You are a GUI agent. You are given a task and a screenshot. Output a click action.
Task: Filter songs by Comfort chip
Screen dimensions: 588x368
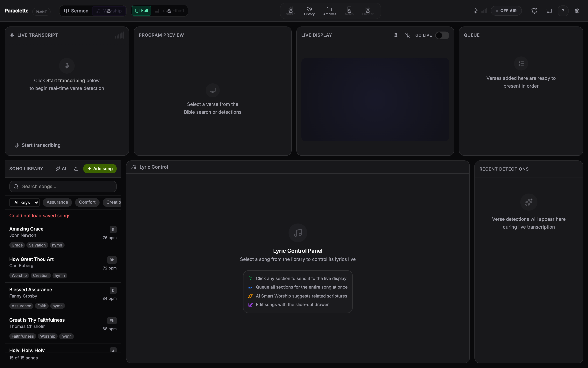click(x=87, y=202)
